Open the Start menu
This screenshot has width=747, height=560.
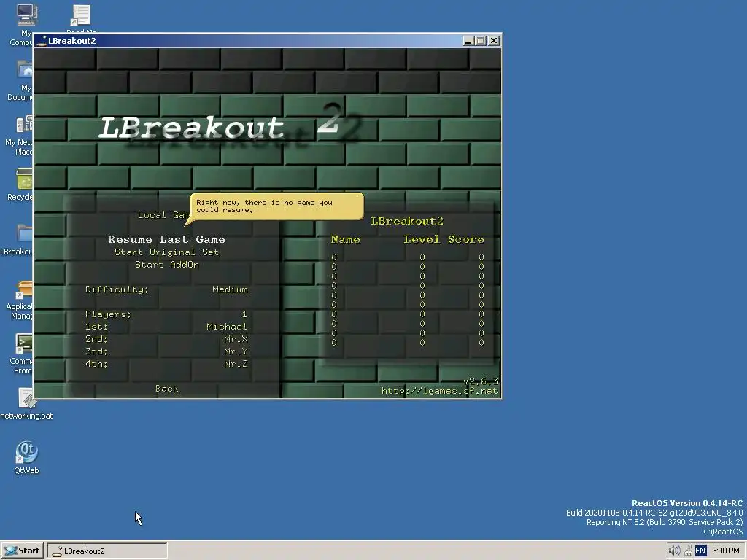click(23, 551)
